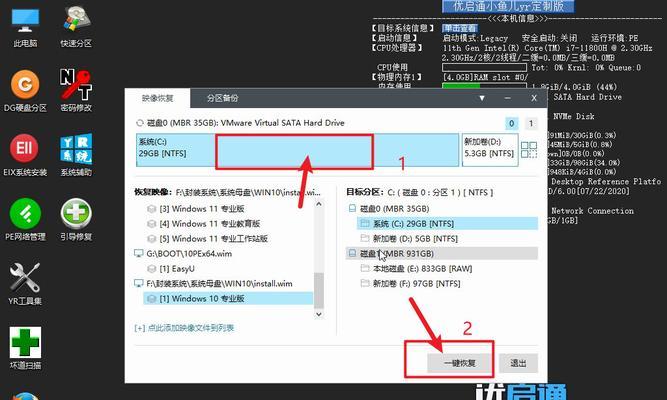This screenshot has height=400, width=667.
Task: Select the 映像恢复 tab
Action: (x=157, y=98)
